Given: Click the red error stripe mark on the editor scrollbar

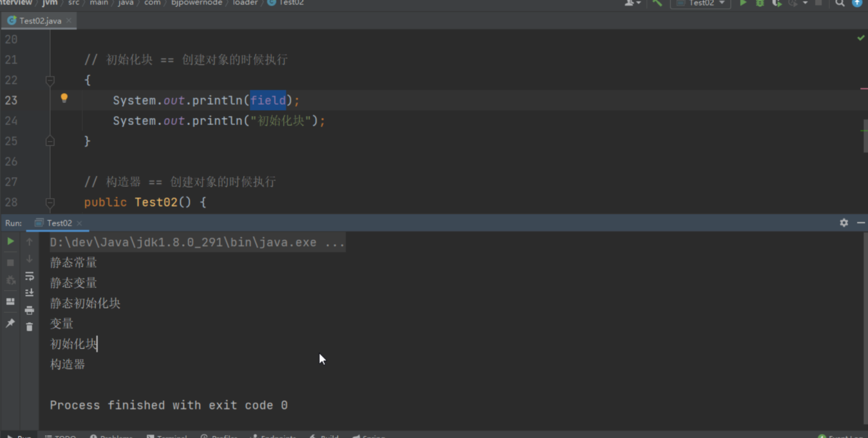Looking at the screenshot, I should [864, 89].
